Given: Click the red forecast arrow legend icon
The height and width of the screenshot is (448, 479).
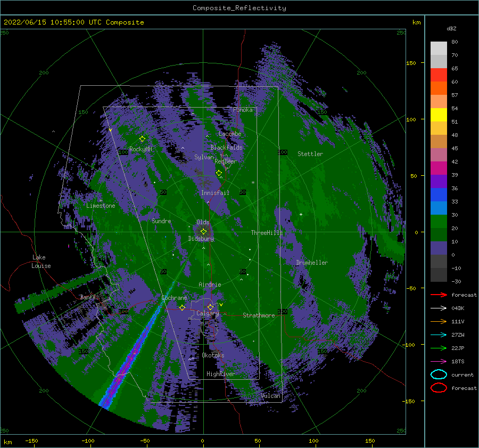Looking at the screenshot, I should [439, 295].
